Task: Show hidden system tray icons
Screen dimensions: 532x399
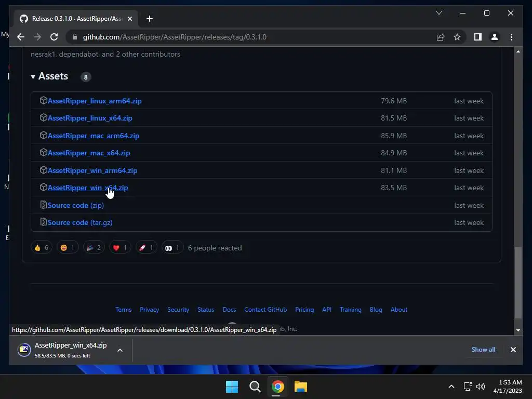Action: [x=451, y=387]
